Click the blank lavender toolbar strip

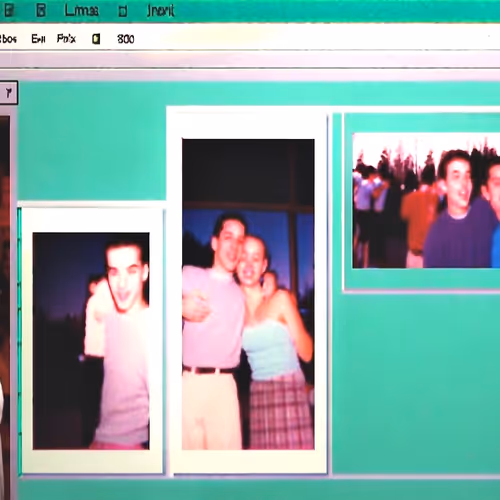click(250, 61)
